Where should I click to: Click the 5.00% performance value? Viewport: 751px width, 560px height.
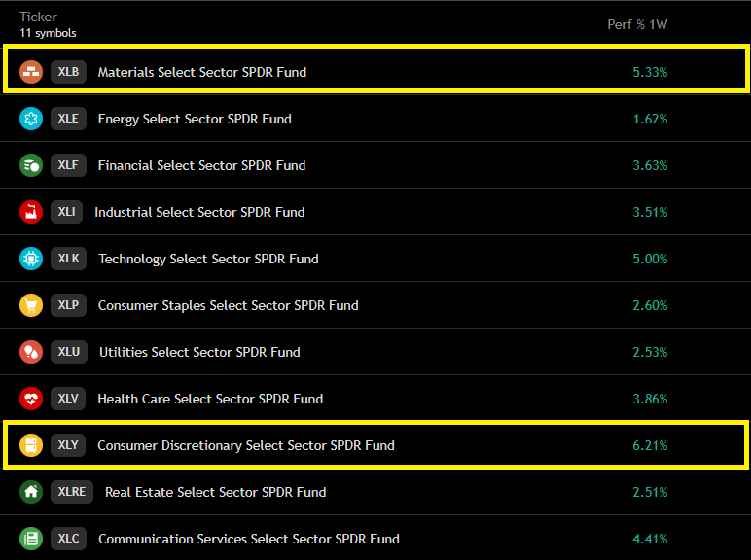pos(650,259)
